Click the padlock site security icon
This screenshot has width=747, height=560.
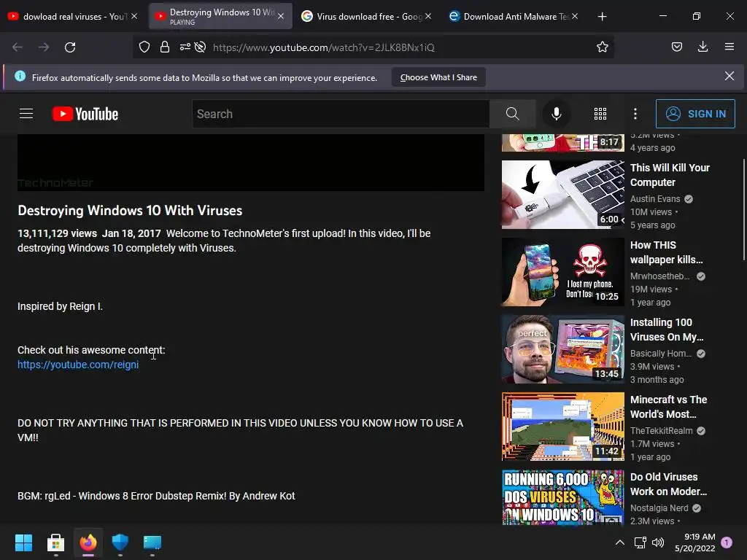[165, 47]
